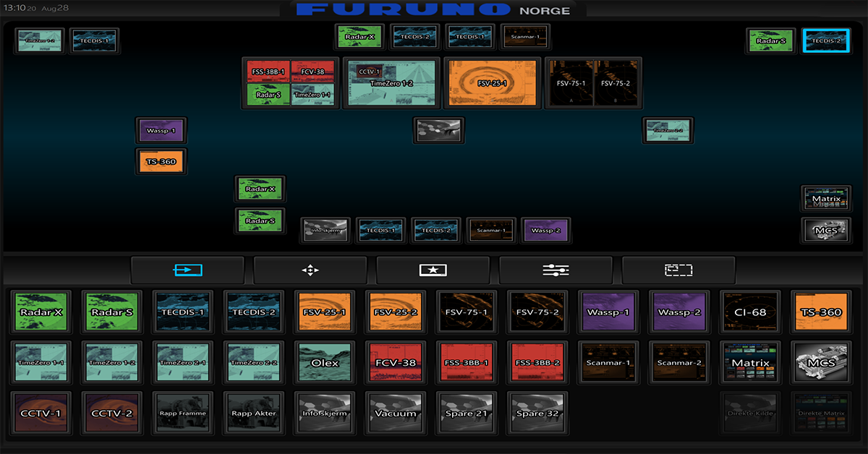This screenshot has width=868, height=454.
Task: Select the Spare 32 source tile
Action: click(x=537, y=413)
